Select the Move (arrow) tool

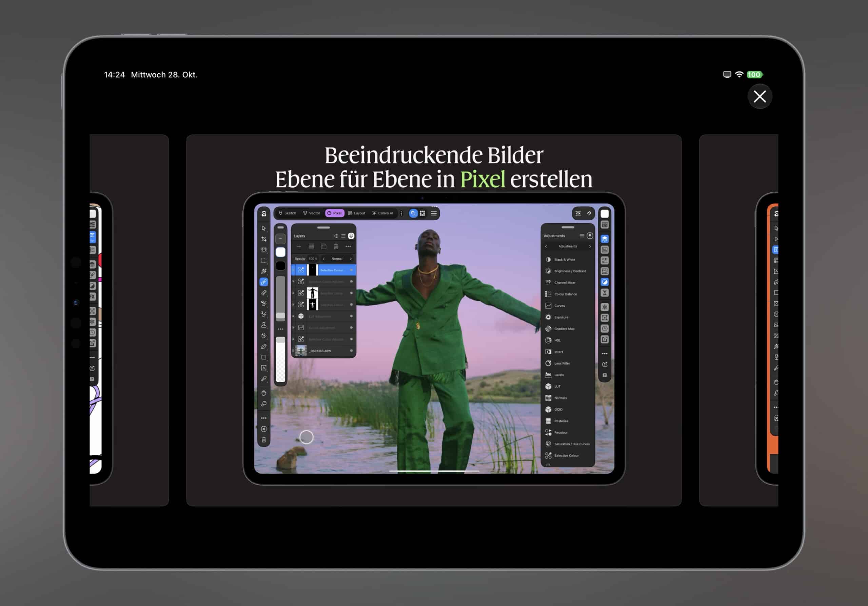264,228
